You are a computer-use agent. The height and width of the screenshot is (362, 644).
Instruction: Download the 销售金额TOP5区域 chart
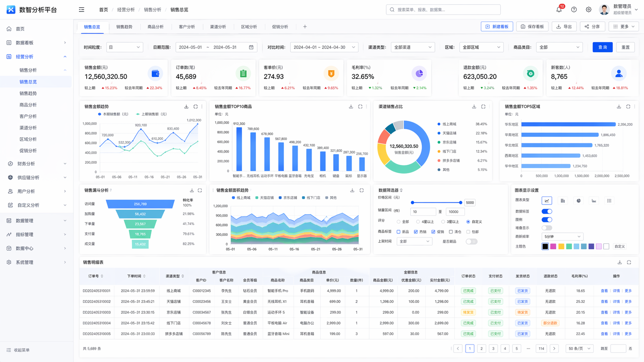tap(619, 107)
